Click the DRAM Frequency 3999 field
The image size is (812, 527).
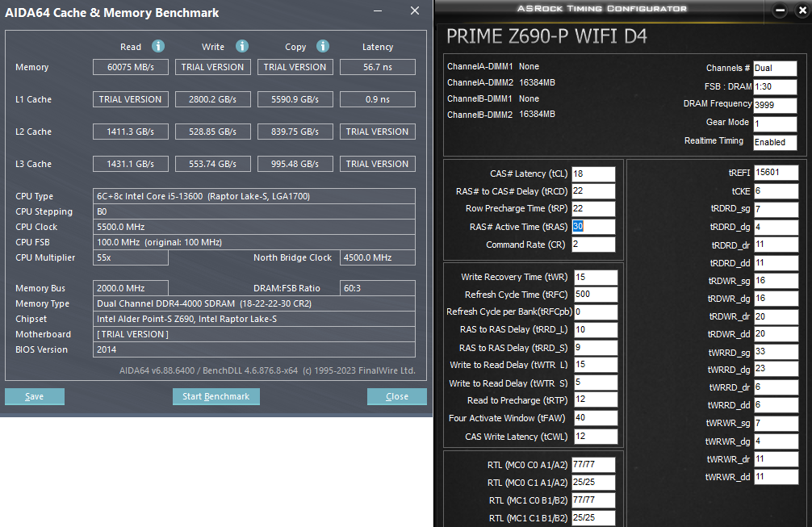coord(775,105)
